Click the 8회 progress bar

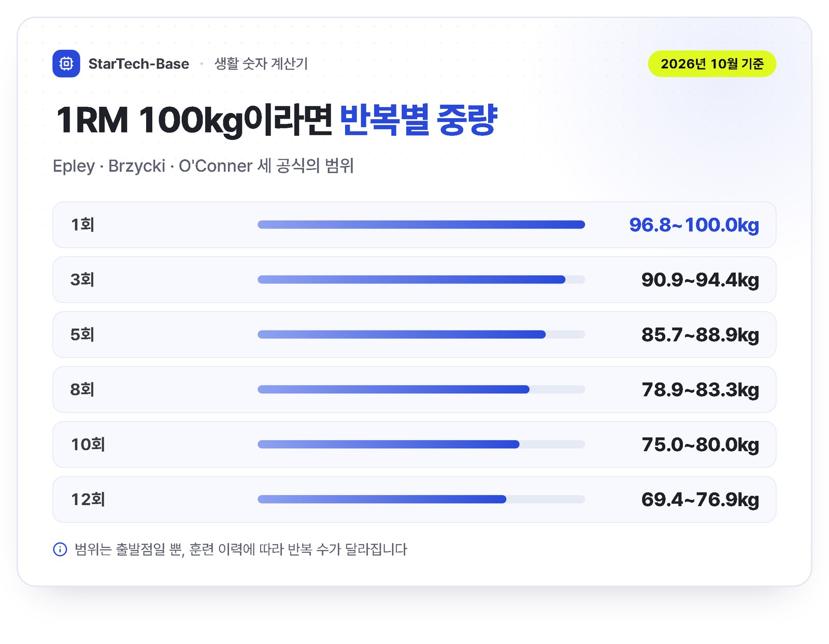(421, 390)
